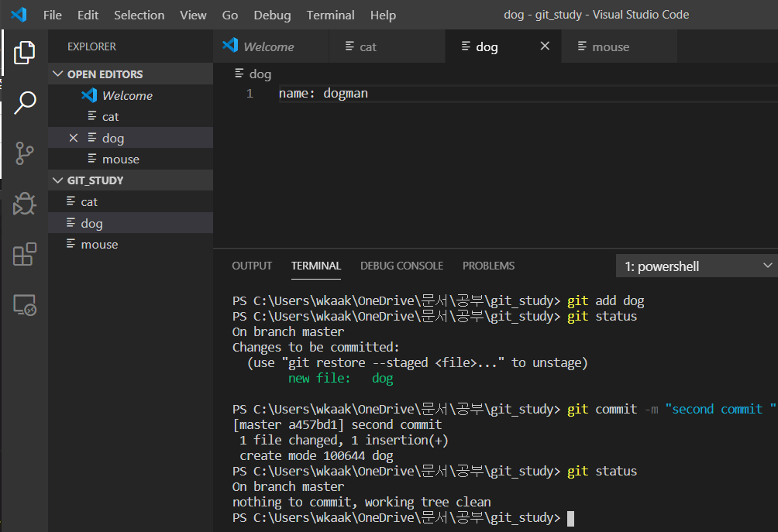
Task: Click 'nothing to commit, working tree clean' line
Action: click(x=362, y=503)
